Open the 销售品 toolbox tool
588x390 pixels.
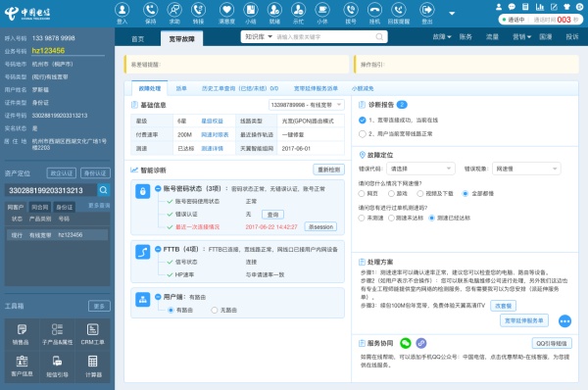pos(21,334)
